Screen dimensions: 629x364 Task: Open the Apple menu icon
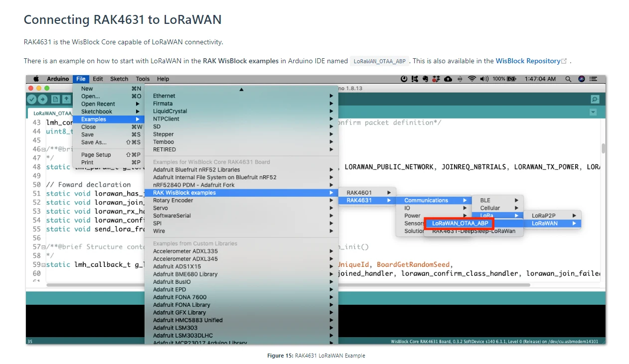[x=36, y=79]
